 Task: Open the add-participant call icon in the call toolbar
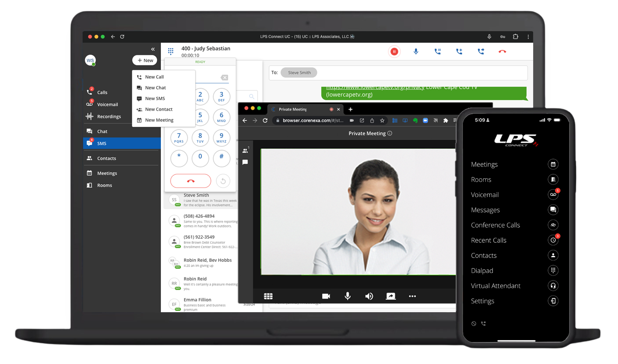pyautogui.click(x=459, y=51)
